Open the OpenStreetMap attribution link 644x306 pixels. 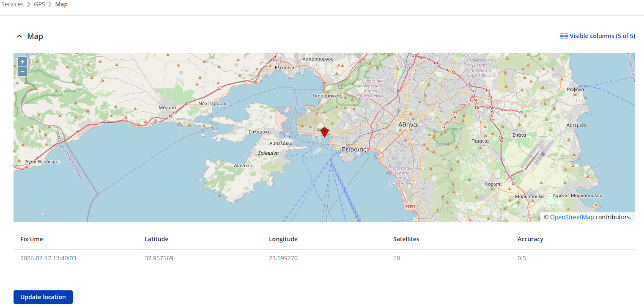(x=572, y=217)
